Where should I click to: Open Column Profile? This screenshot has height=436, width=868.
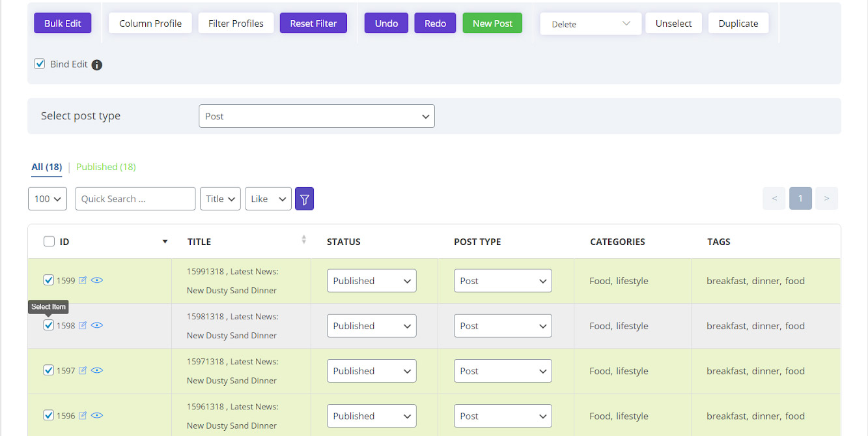150,23
